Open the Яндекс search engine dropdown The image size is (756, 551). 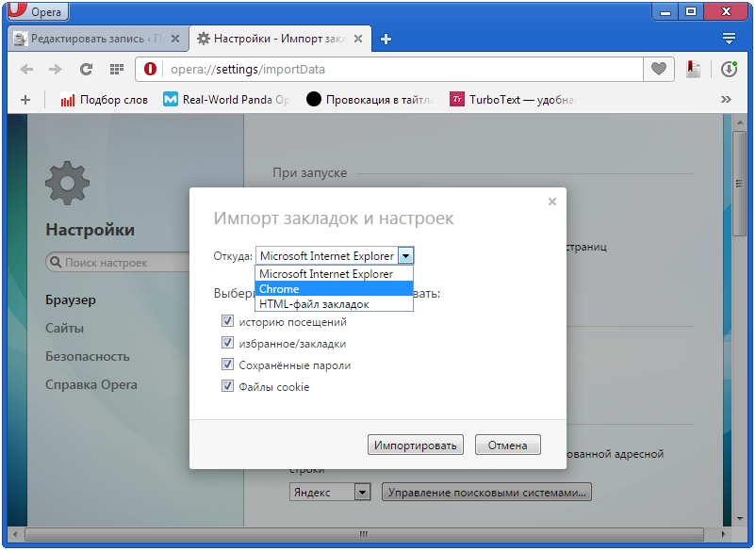coord(330,493)
